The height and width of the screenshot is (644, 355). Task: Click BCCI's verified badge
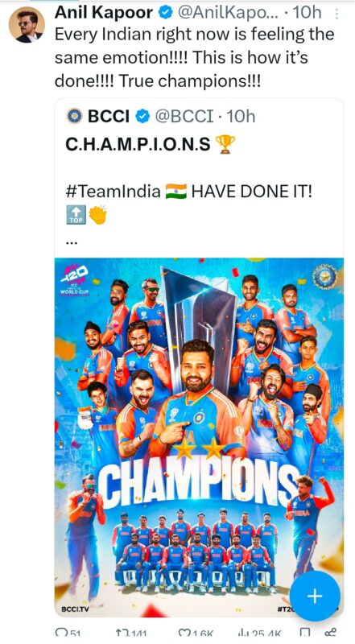pos(142,117)
